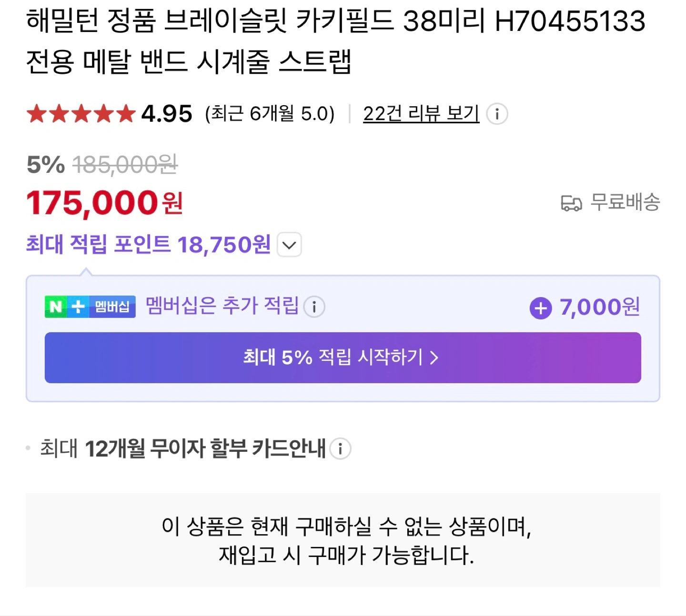Open the 22건 리뷰 보기 reviews link
This screenshot has height=616, width=686.
click(421, 114)
